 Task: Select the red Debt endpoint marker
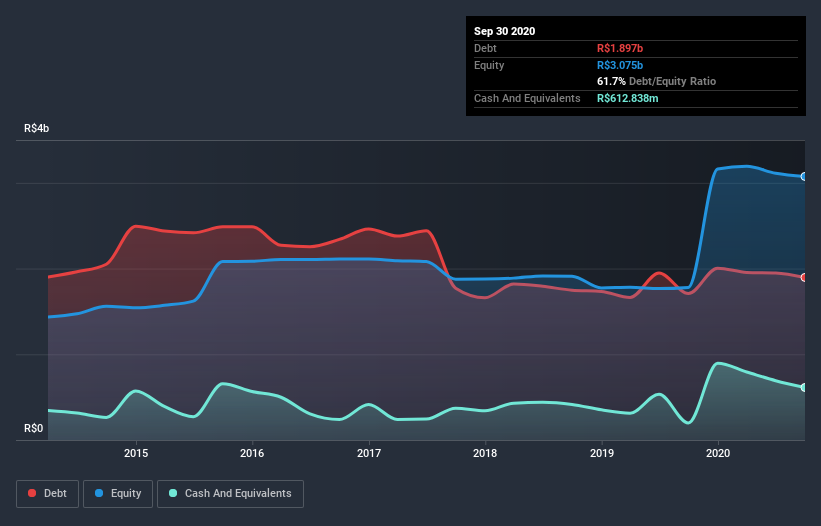coord(804,277)
